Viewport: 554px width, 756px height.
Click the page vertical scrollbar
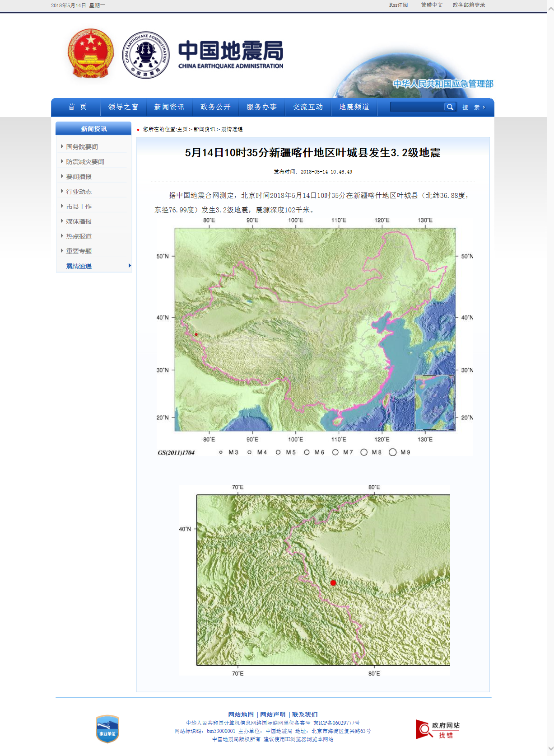[x=551, y=378]
